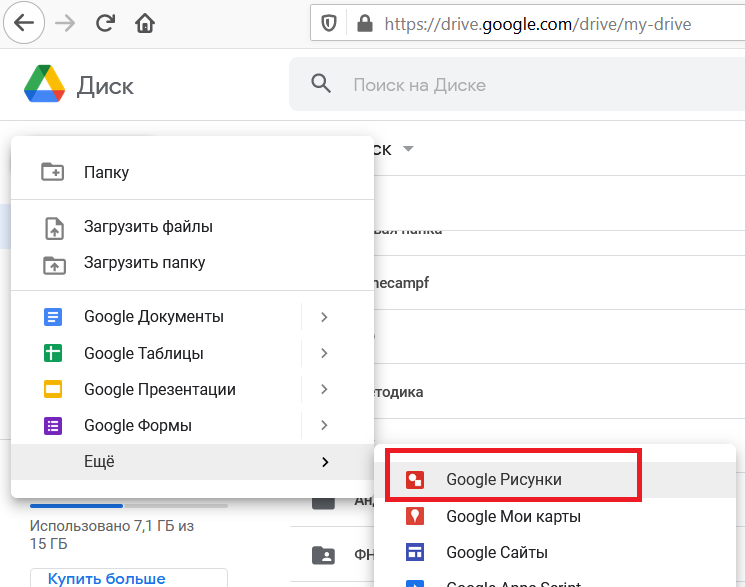This screenshot has height=587, width=745.
Task: Click the blue Google Документы icon
Action: tap(53, 317)
